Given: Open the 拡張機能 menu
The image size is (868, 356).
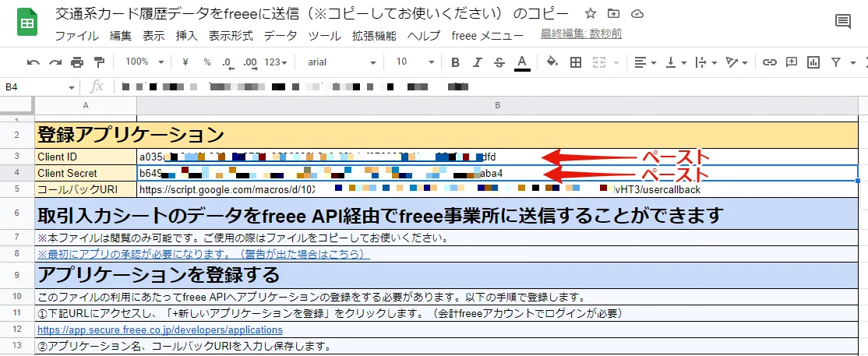Looking at the screenshot, I should (x=374, y=36).
